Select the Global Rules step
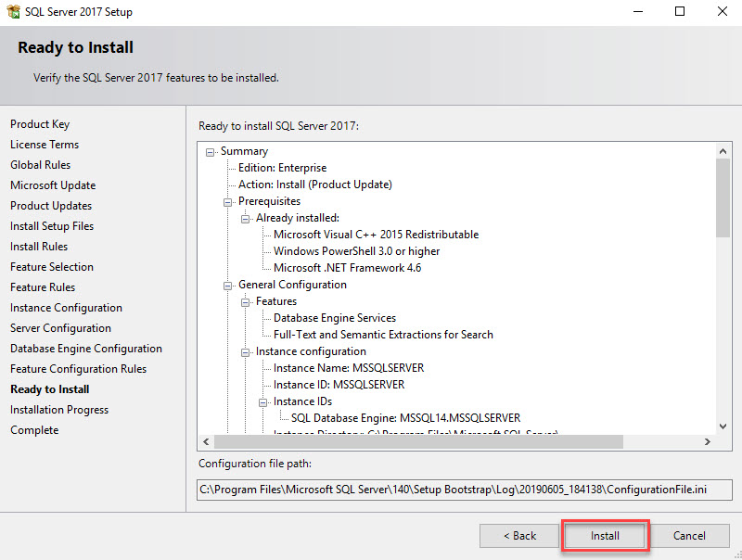The height and width of the screenshot is (560, 742). (40, 165)
